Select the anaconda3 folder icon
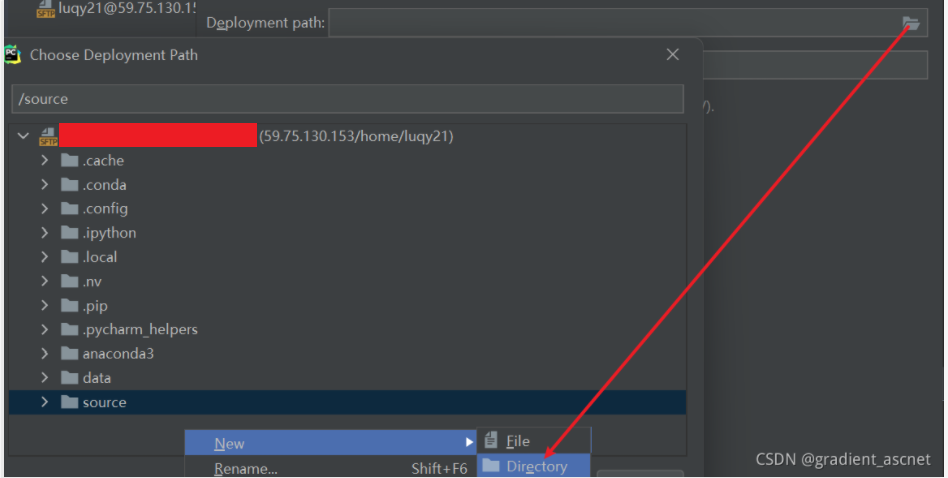This screenshot has width=948, height=478. (x=70, y=354)
